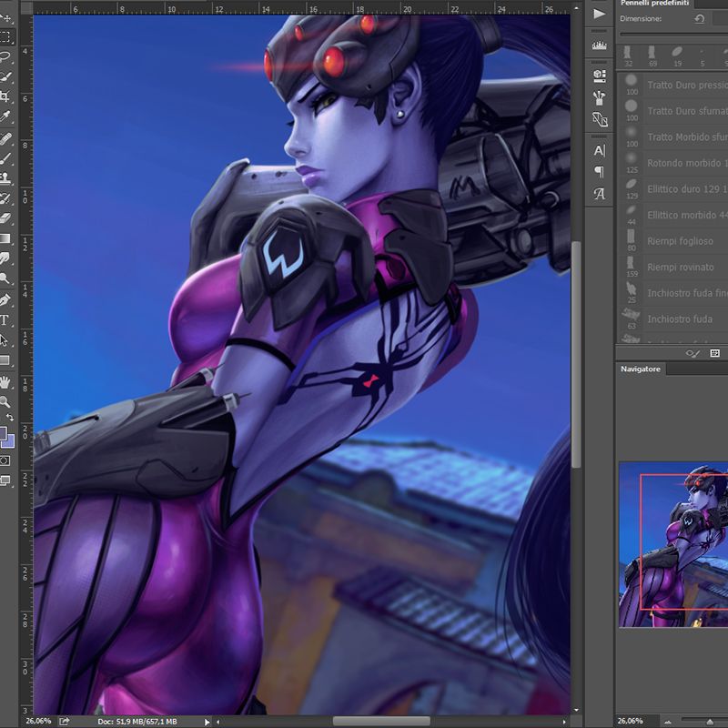
Task: Select the Pen tool
Action: click(5, 300)
